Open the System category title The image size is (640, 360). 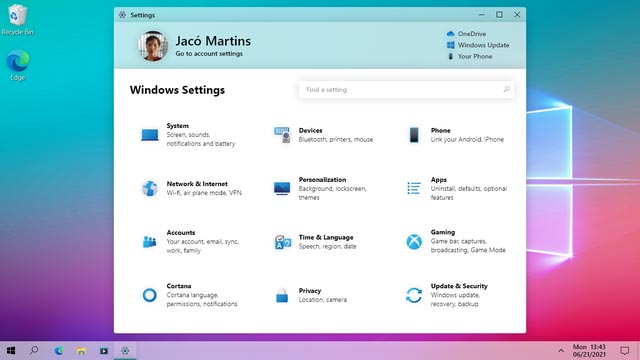click(x=178, y=126)
